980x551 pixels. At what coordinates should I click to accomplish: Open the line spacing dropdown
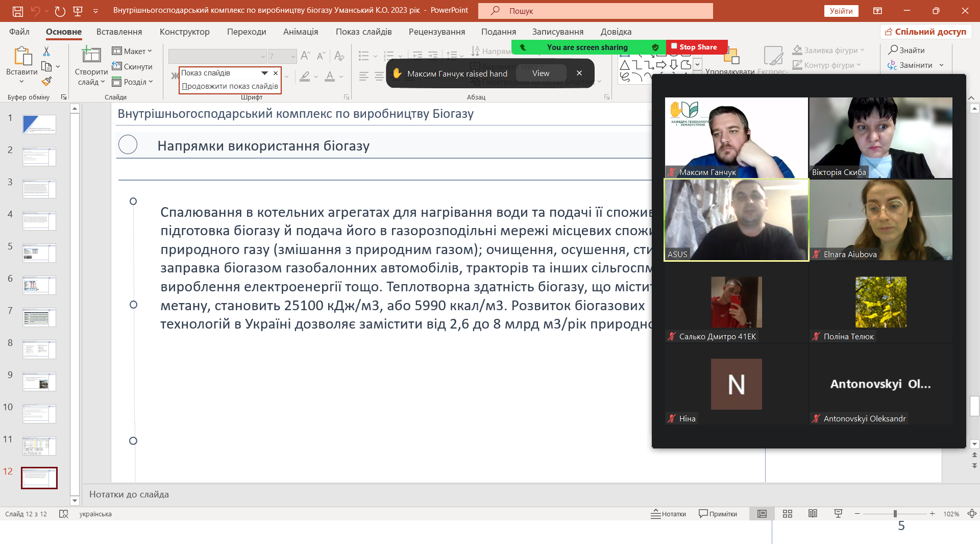tap(451, 56)
